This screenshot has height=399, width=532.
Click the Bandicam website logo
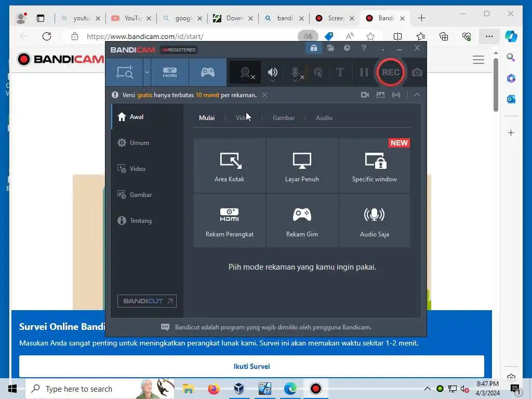pyautogui.click(x=60, y=59)
